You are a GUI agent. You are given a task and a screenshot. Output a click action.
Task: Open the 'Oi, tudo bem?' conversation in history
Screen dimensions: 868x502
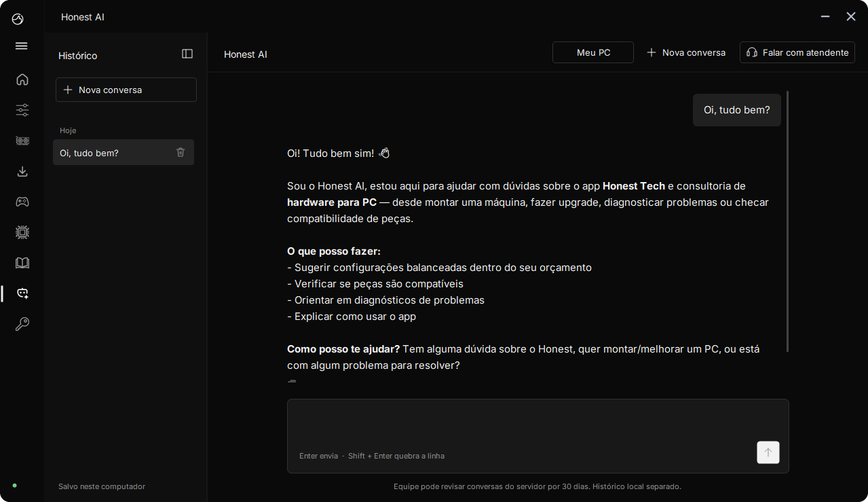tap(124, 152)
